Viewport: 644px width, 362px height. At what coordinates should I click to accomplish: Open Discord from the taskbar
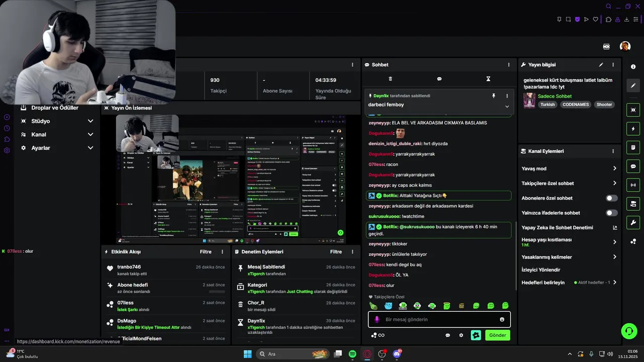tap(397, 354)
